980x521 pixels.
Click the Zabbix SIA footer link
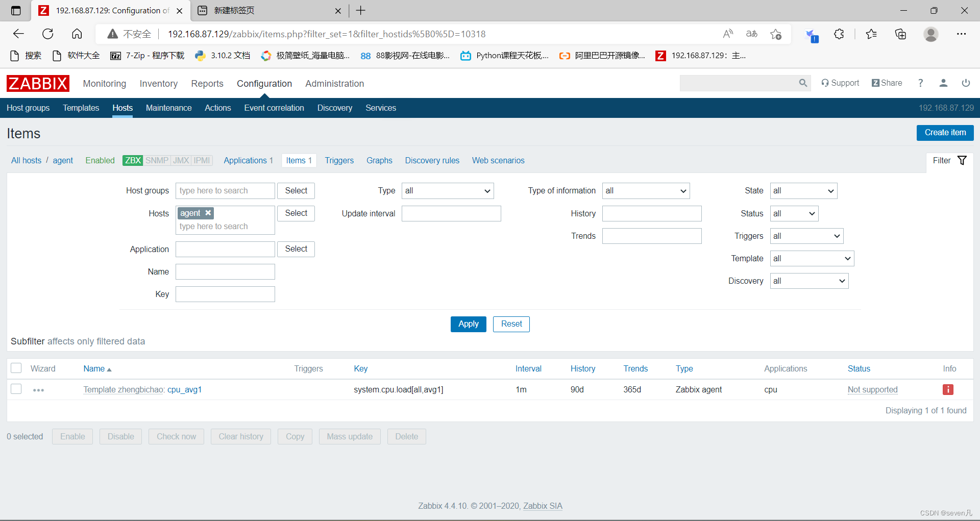[x=543, y=506]
